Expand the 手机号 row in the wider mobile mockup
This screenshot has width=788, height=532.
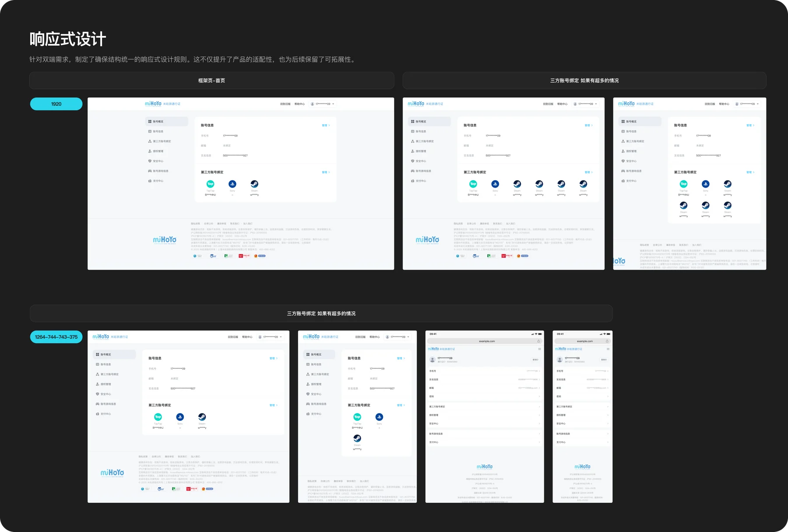(x=485, y=371)
